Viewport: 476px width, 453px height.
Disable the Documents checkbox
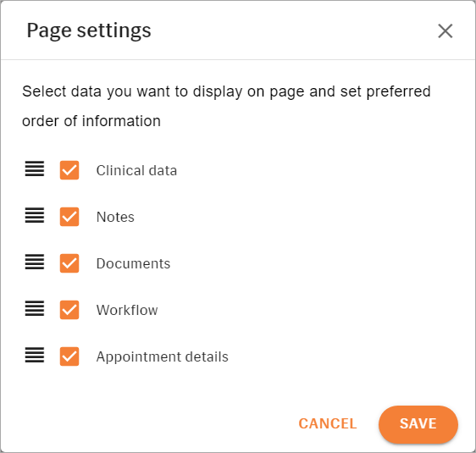(x=69, y=263)
